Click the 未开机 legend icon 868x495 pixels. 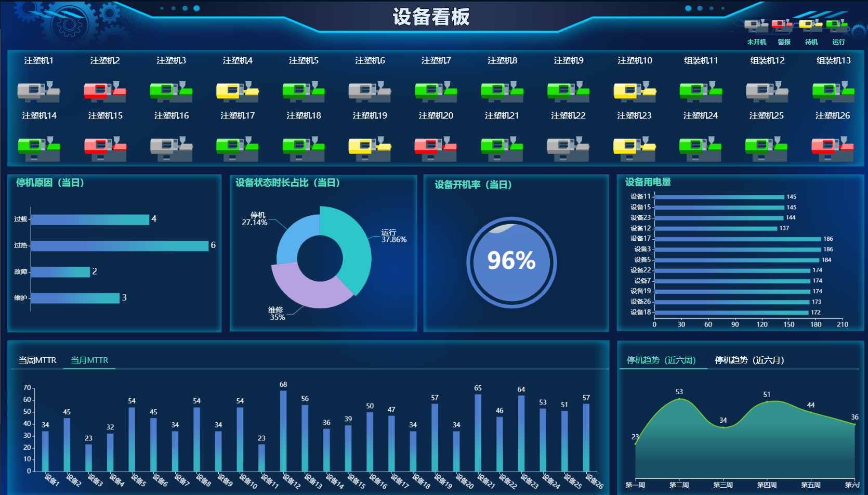coord(756,26)
